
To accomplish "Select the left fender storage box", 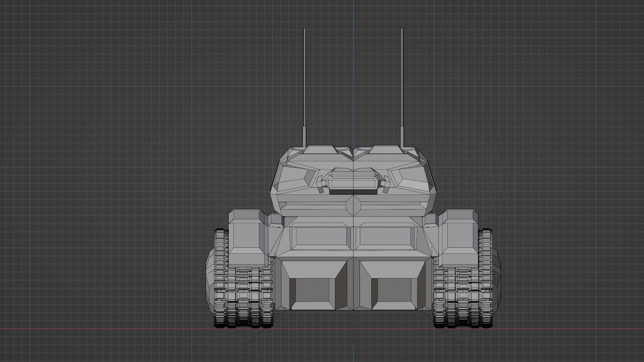I will tap(248, 238).
